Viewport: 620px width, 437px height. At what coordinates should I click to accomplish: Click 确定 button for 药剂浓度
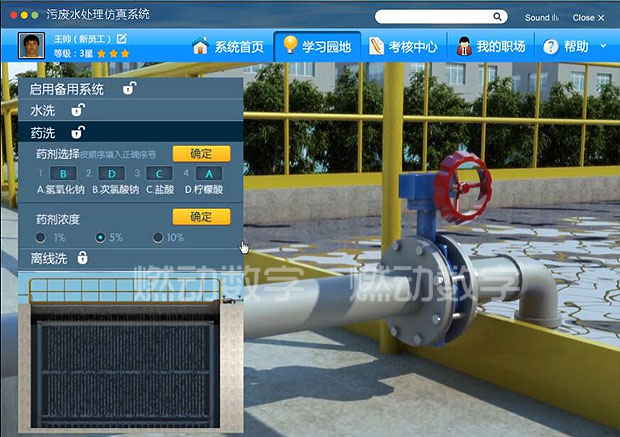tap(201, 217)
